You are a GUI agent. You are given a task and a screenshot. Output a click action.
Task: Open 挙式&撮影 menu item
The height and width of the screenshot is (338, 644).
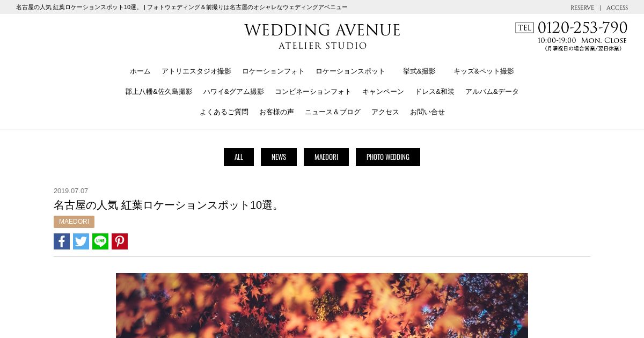coord(419,71)
